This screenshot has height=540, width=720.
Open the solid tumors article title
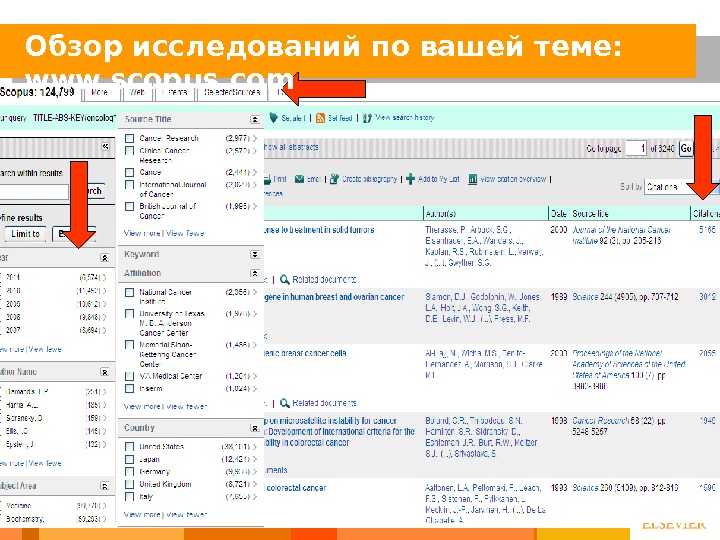coord(319,230)
